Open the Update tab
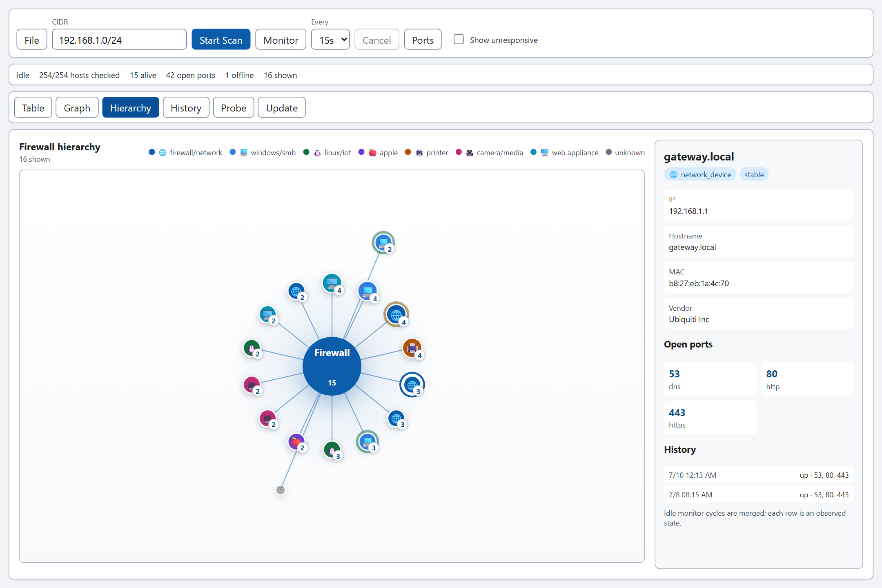Image resolution: width=882 pixels, height=588 pixels. [282, 107]
